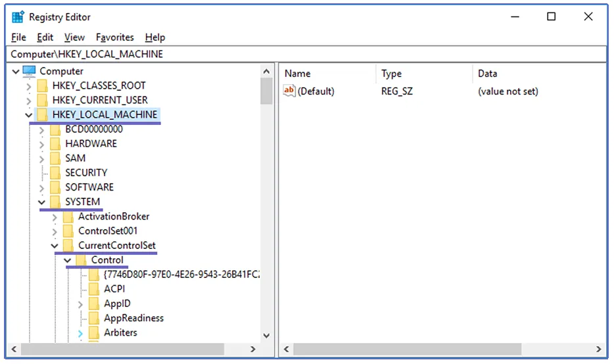Select the HKEY_CURRENT_USER key
This screenshot has height=364, width=614.
coord(100,100)
